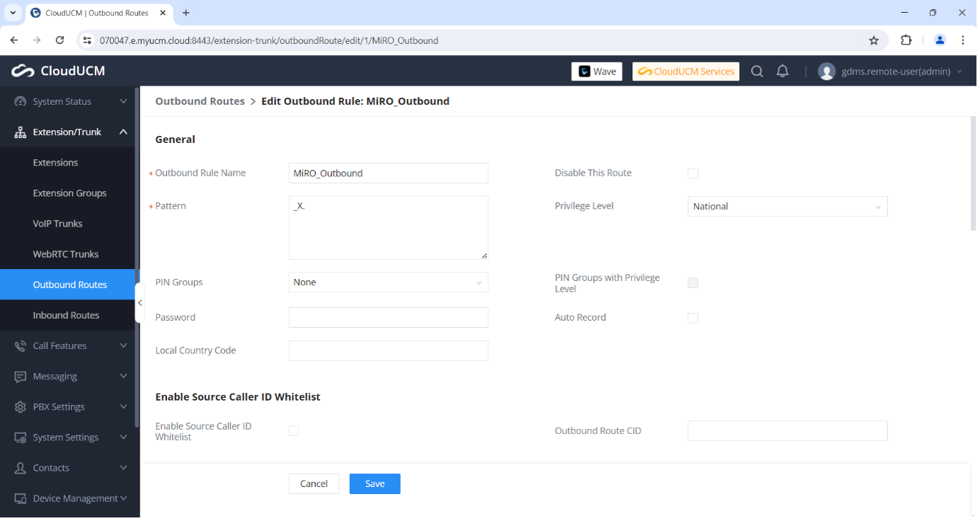
Task: Click the CloudUCM logo in header
Action: [x=58, y=71]
